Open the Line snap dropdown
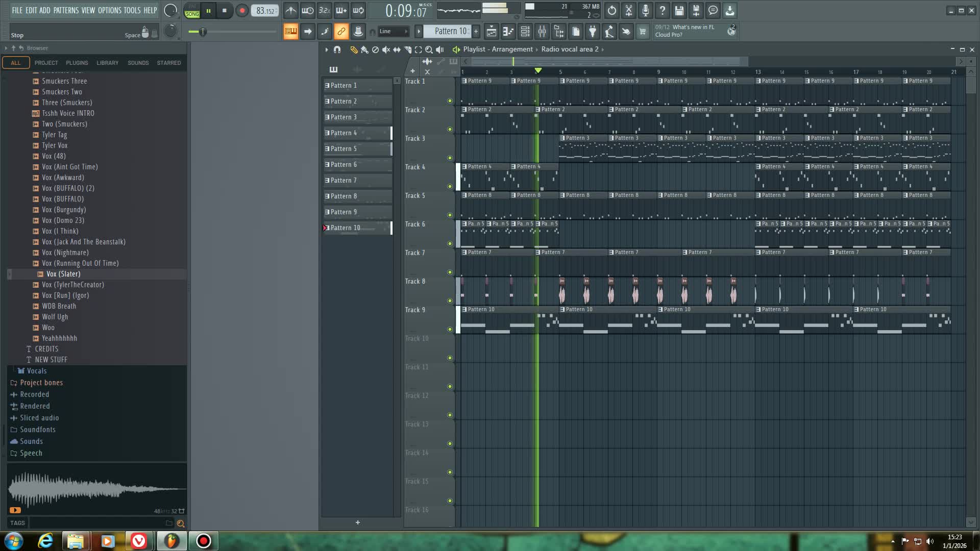This screenshot has width=980, height=551. [x=394, y=32]
